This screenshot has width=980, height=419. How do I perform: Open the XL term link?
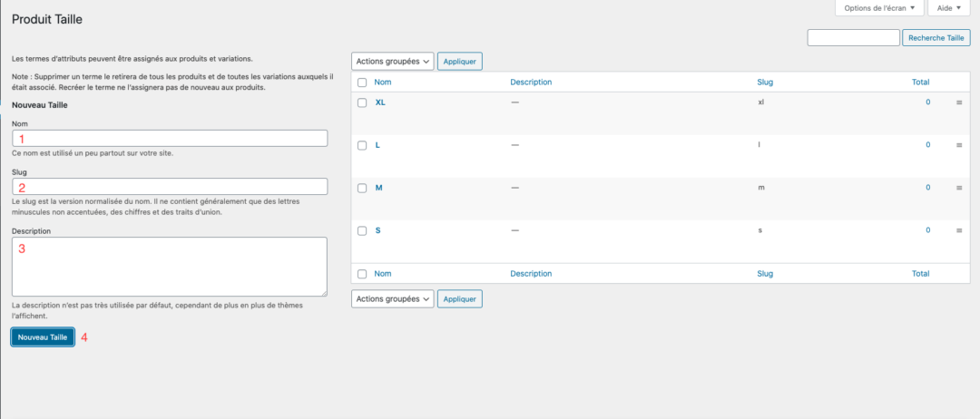coord(380,102)
